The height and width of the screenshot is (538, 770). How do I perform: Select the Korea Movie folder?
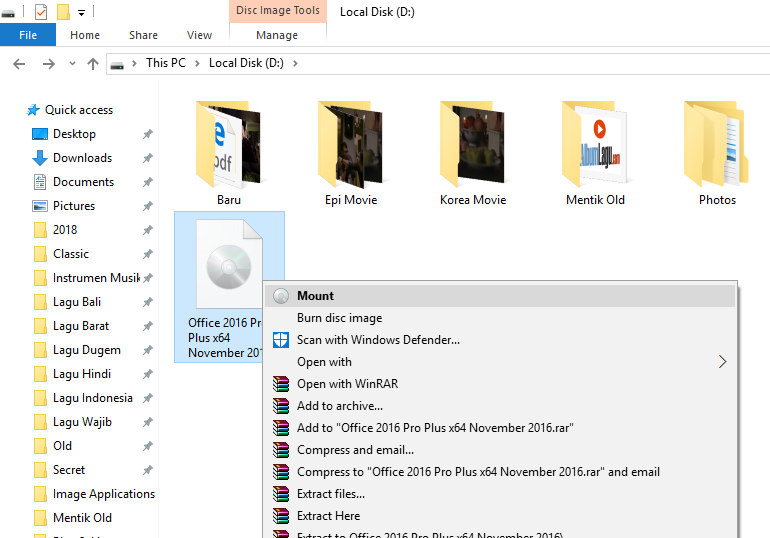click(473, 153)
